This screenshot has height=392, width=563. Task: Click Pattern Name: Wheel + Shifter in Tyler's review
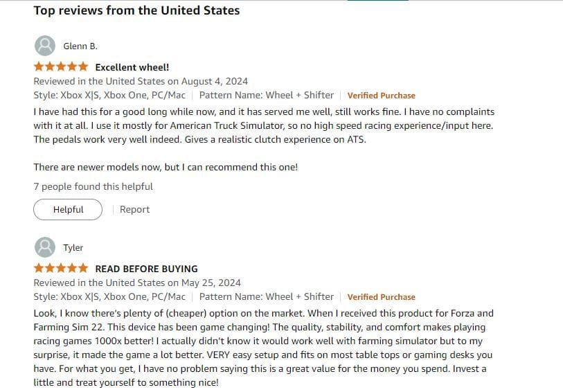267,296
